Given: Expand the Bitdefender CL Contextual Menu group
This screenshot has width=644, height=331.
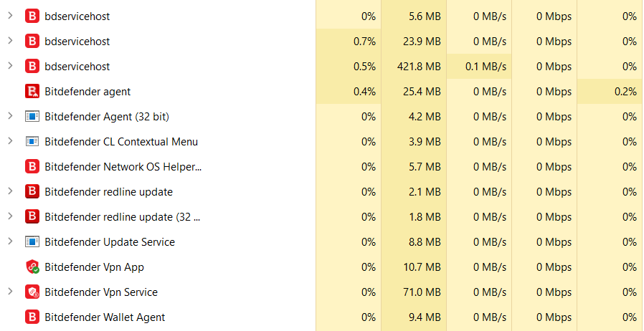Looking at the screenshot, I should (x=10, y=141).
